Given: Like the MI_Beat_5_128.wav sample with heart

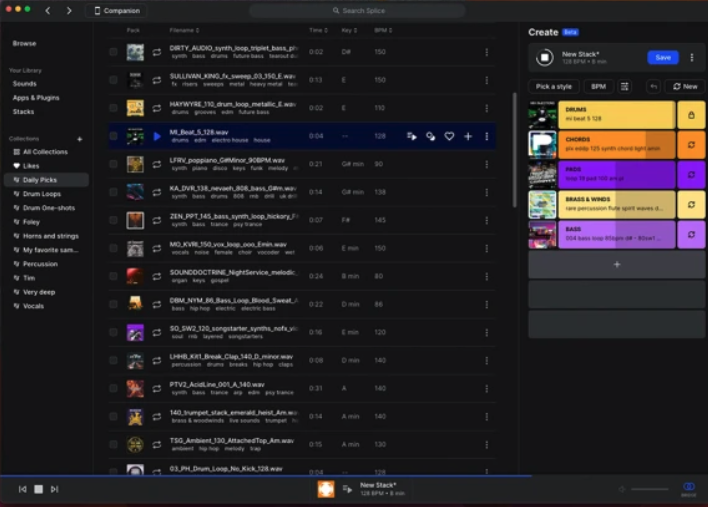Looking at the screenshot, I should (449, 136).
